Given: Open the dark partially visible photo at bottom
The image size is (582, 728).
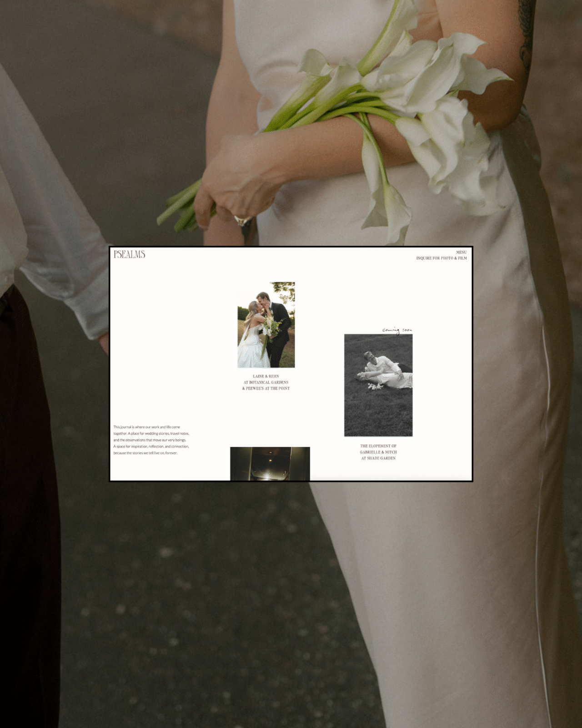Looking at the screenshot, I should point(270,463).
